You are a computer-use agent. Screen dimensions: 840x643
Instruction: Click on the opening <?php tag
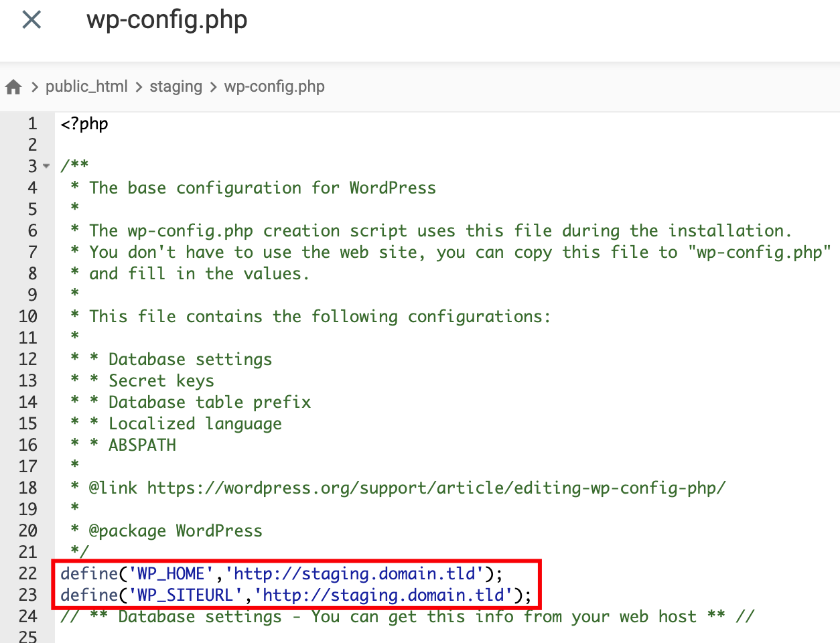[84, 124]
